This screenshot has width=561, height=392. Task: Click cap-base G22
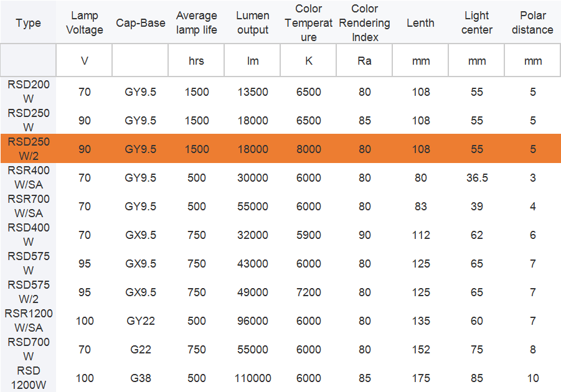pos(141,350)
